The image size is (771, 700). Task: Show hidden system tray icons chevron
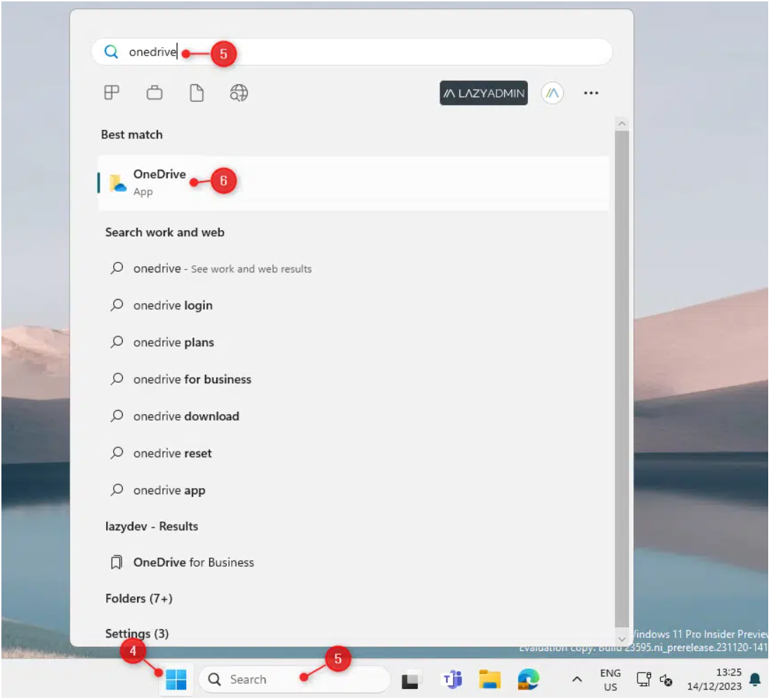(576, 680)
